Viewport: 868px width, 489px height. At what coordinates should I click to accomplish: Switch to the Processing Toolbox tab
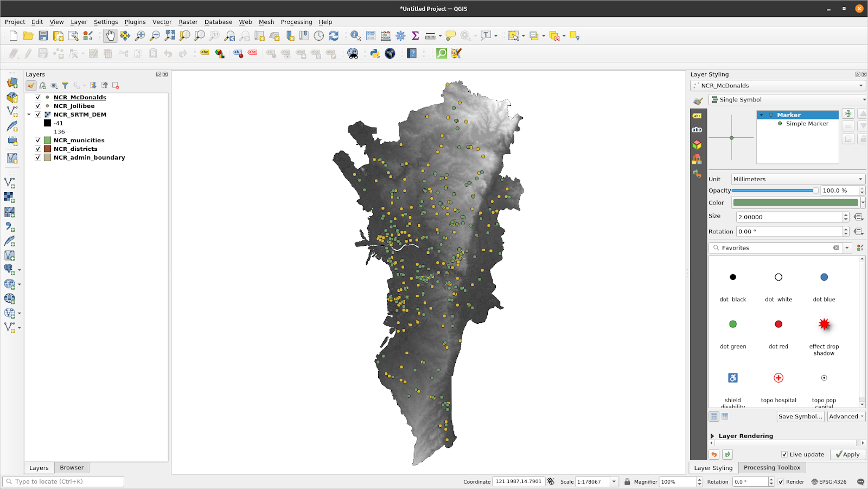(771, 467)
